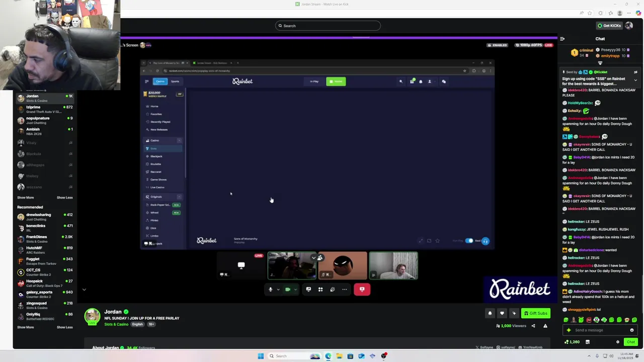
Task: Open the activities grid icon in call
Action: 320,289
